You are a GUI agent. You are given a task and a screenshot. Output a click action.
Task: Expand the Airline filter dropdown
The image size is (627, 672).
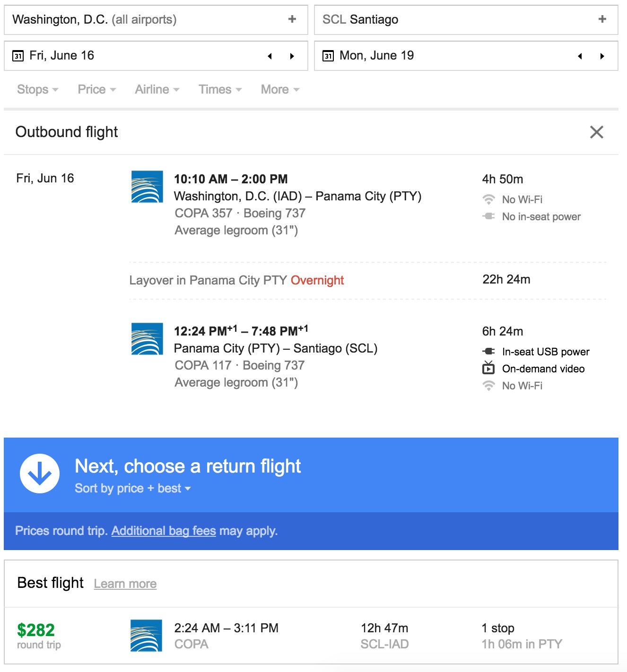(157, 89)
